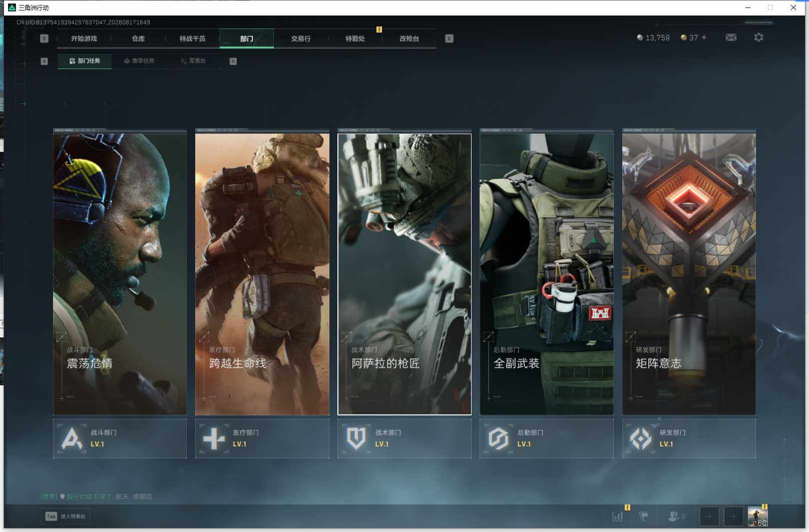Click the [世界] world chat channel label
The height and width of the screenshot is (532, 809).
[49, 496]
